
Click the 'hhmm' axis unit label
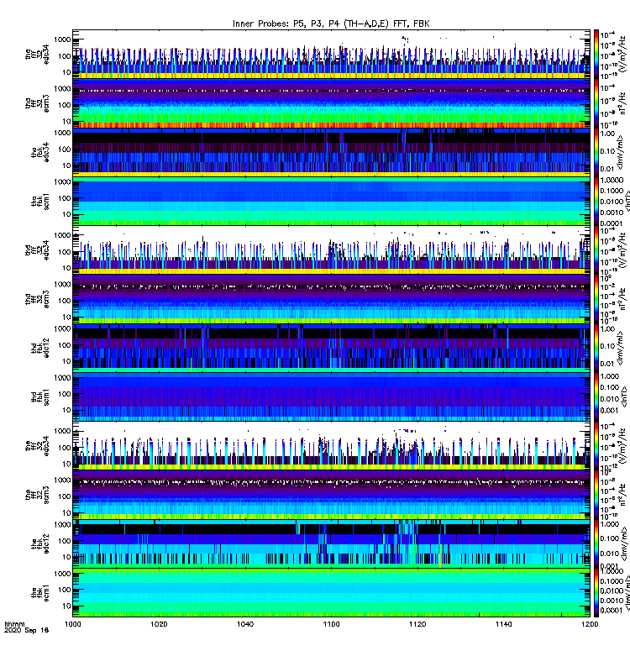pyautogui.click(x=14, y=624)
